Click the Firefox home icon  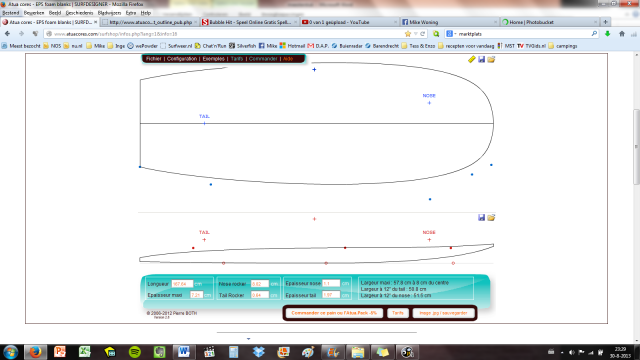click(622, 34)
